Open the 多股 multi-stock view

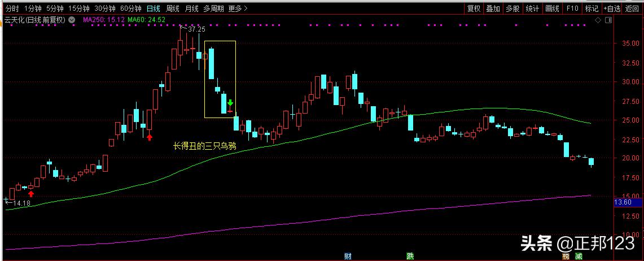(x=512, y=8)
